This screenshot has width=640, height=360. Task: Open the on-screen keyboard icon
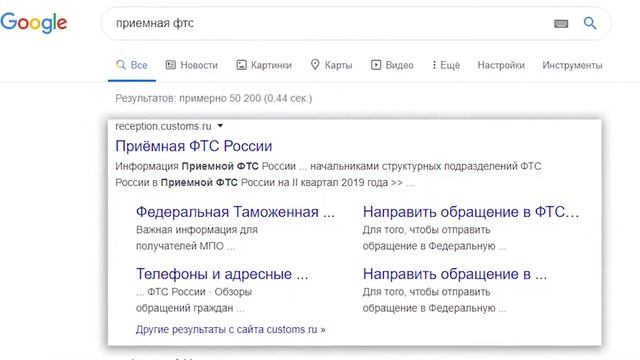(x=561, y=24)
